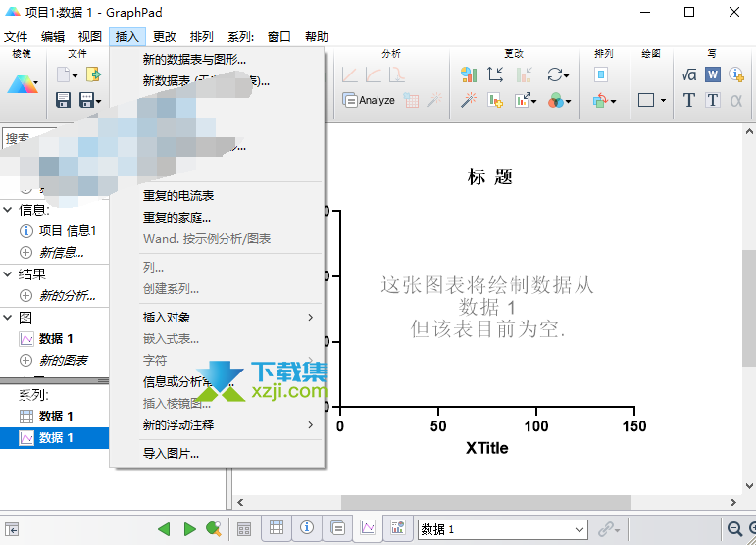756x545 pixels.
Task: Open the 视图 menu
Action: (x=90, y=37)
